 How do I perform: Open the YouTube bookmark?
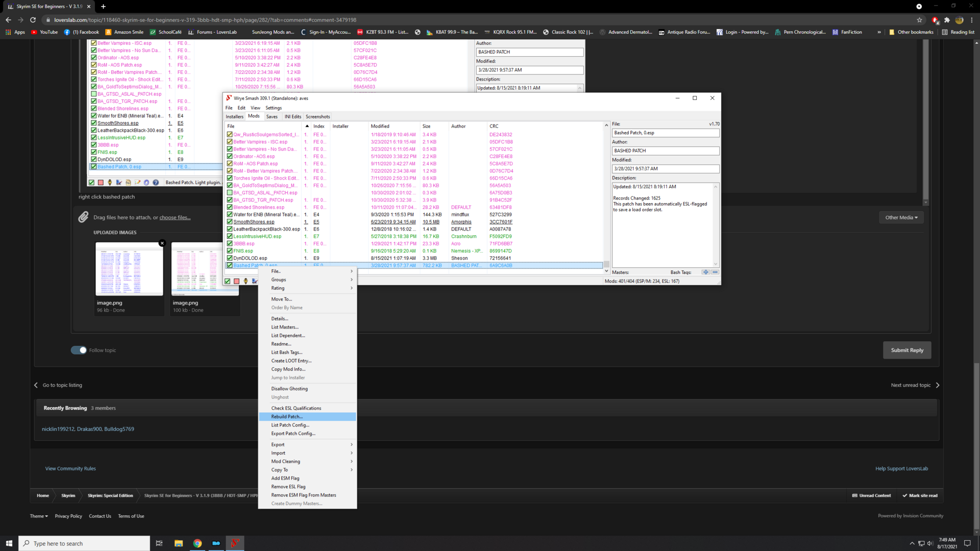point(44,32)
